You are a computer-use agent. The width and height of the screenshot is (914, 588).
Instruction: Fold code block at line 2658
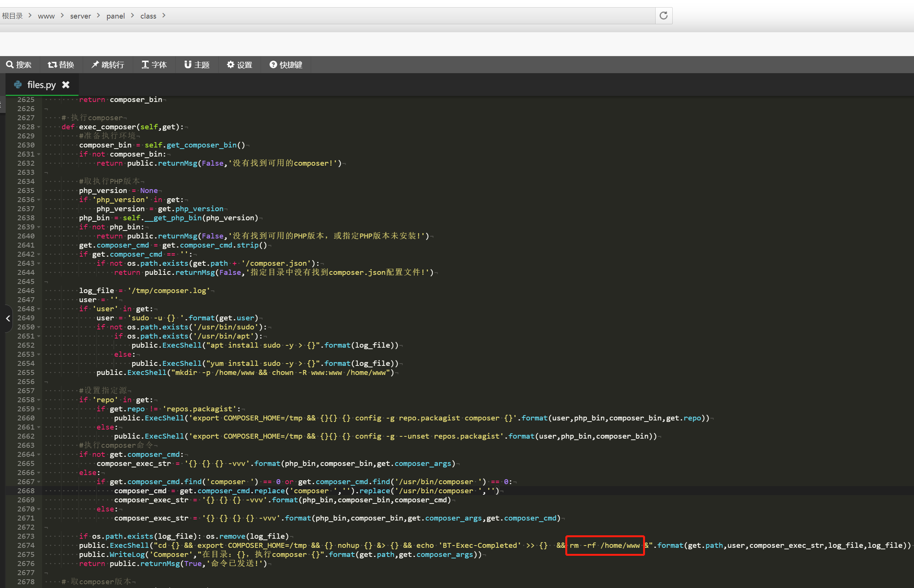pos(39,400)
